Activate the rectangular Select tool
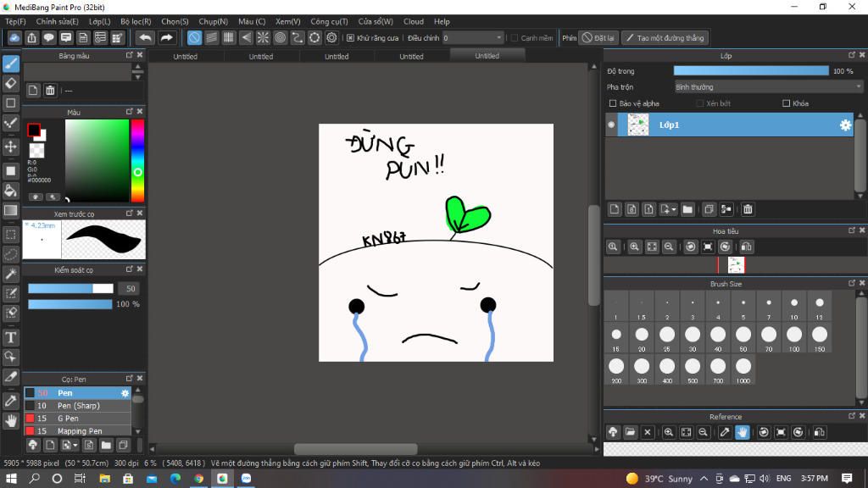Screen dimensions: 868x488 (10, 235)
